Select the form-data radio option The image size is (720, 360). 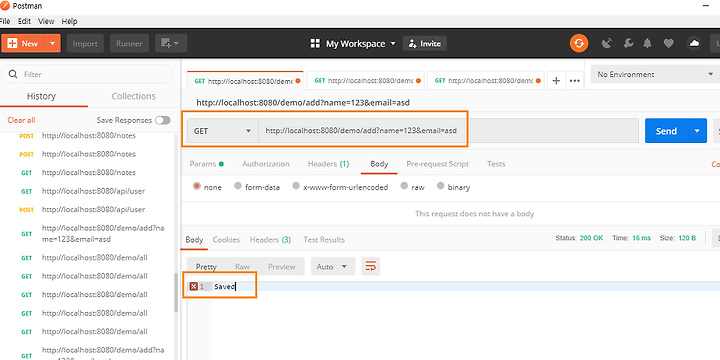pos(238,186)
